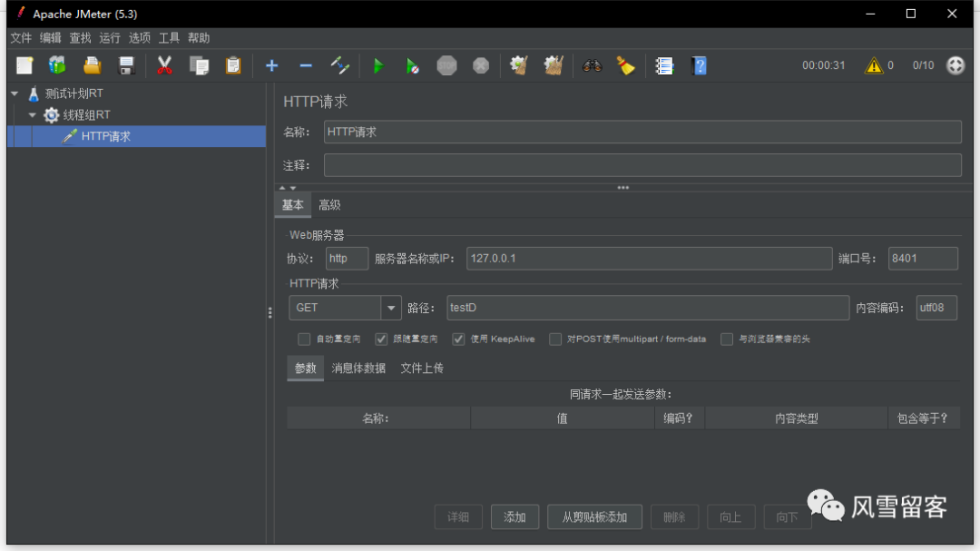Toggle the 跟随重定向 checkbox
This screenshot has width=980, height=551.
click(381, 339)
